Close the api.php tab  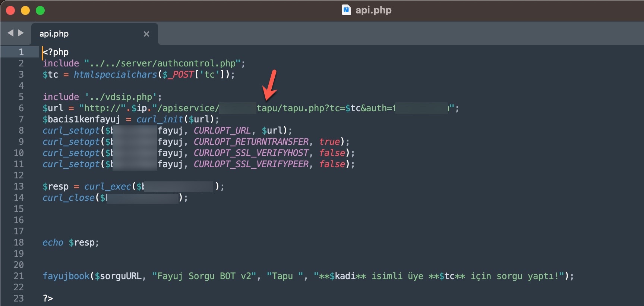pos(146,34)
